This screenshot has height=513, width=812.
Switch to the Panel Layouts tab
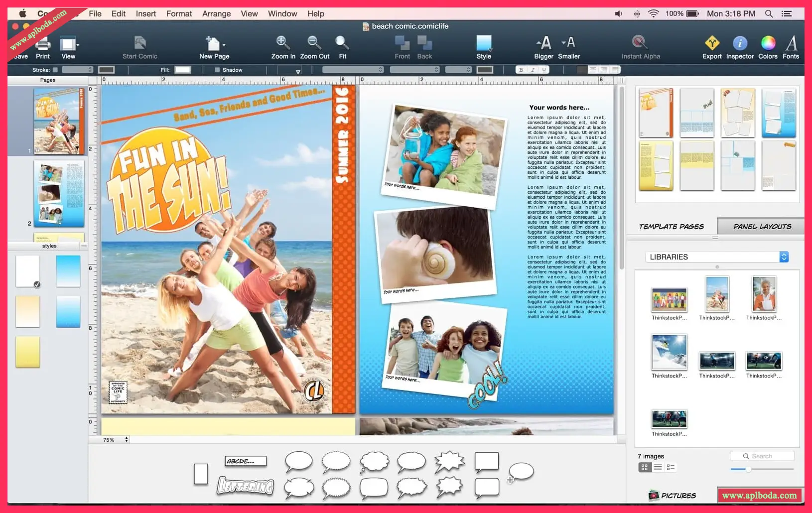(762, 227)
